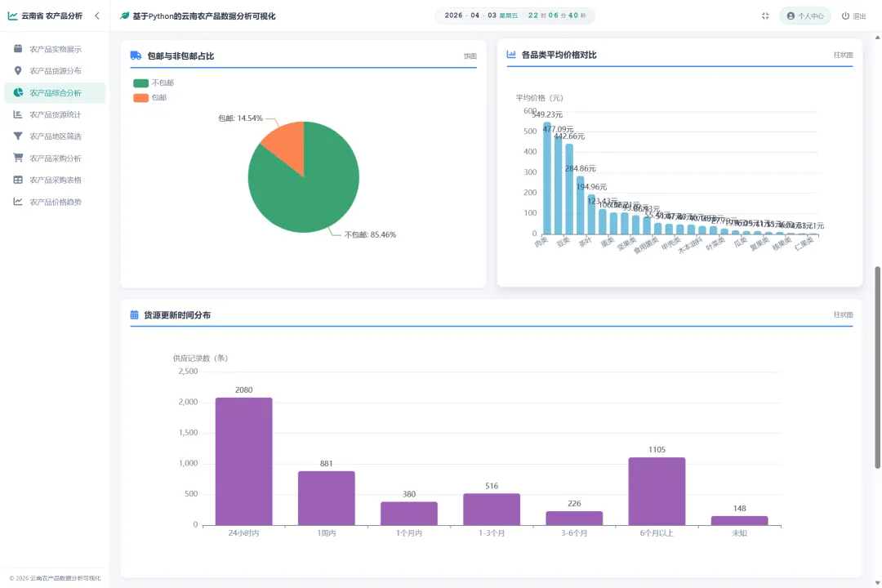Open 农产品实物展示 in the sidebar
The width and height of the screenshot is (882, 588).
click(56, 49)
